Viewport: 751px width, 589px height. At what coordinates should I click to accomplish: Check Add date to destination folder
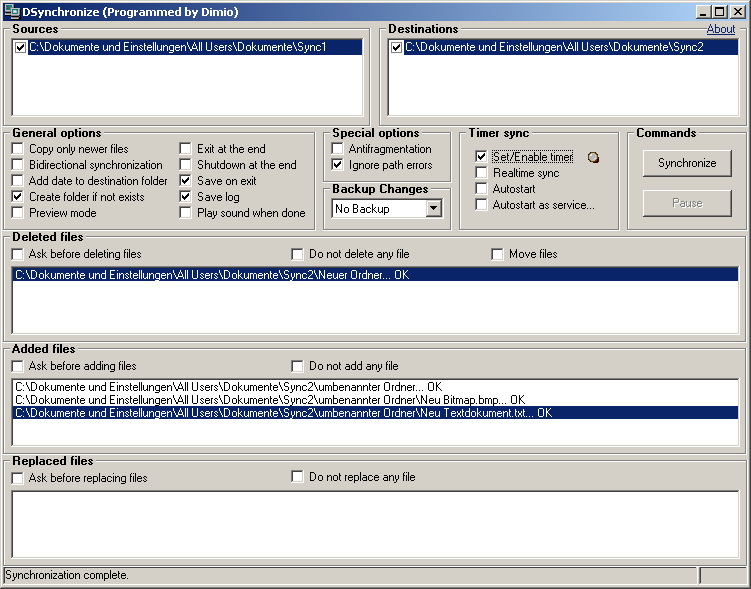pyautogui.click(x=18, y=181)
